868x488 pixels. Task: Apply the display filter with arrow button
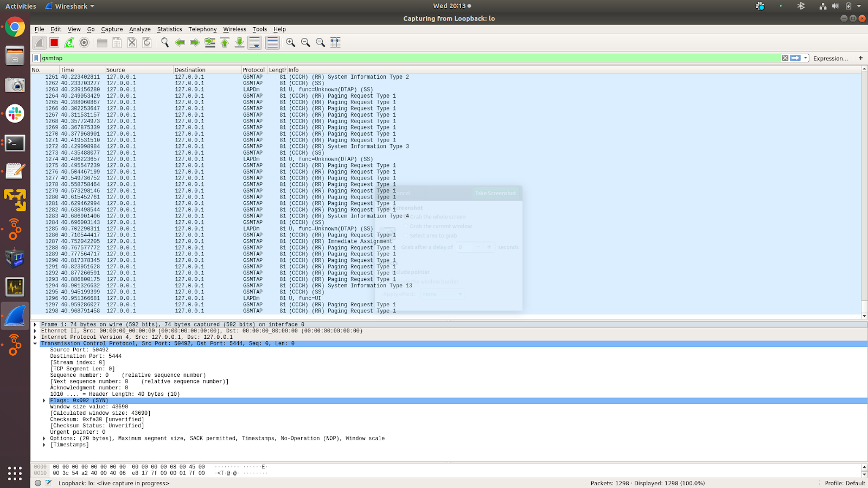click(x=795, y=58)
